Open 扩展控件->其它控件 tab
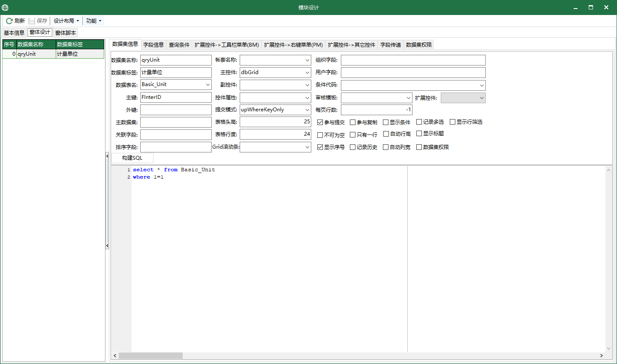This screenshot has width=617, height=364. pyautogui.click(x=352, y=45)
